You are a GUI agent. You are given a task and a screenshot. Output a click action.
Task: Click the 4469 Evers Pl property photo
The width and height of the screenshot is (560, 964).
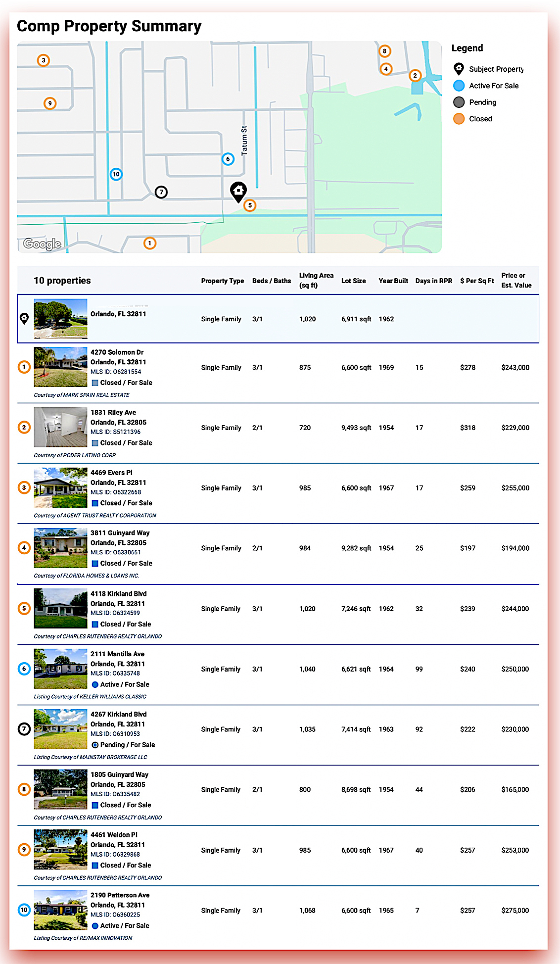[60, 488]
